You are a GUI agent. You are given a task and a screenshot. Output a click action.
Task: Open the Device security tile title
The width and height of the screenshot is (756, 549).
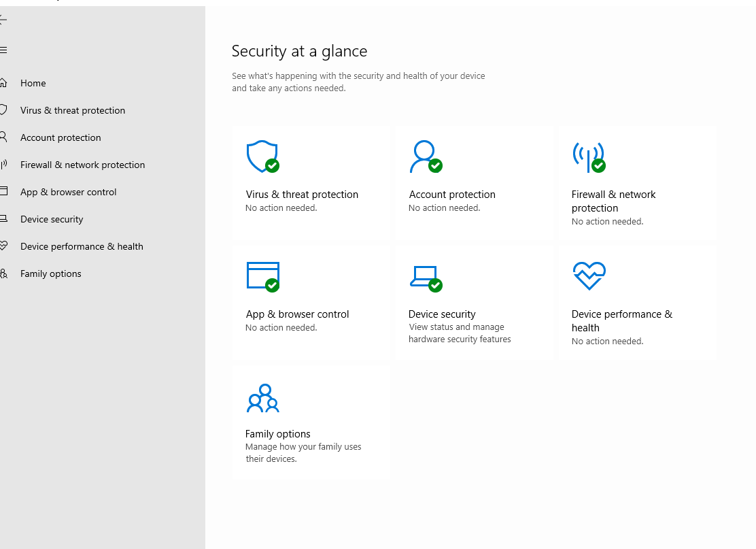pos(442,314)
